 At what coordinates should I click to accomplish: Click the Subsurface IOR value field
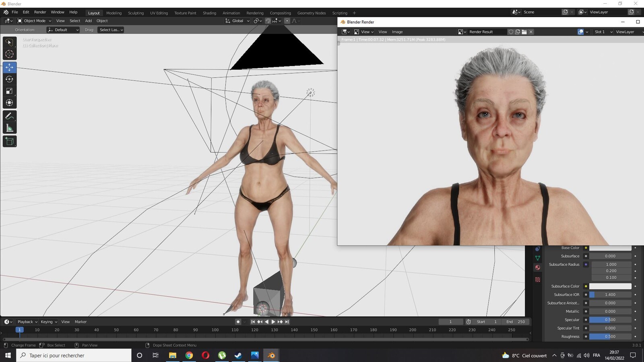tap(610, 295)
